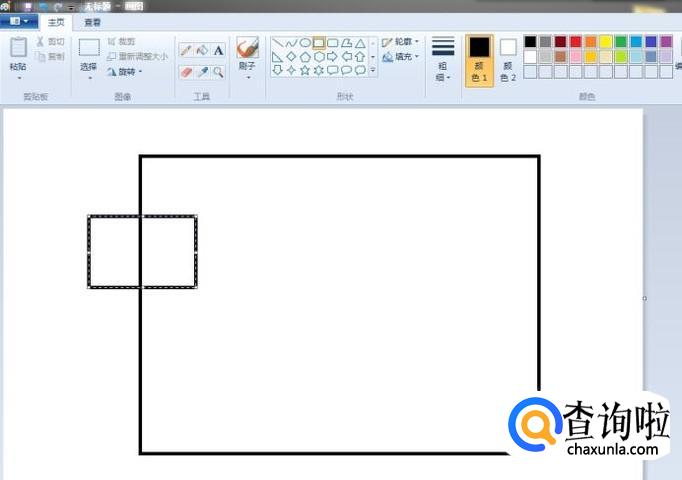
Task: Select the rectangle shape in the shapes gallery
Action: coord(319,43)
